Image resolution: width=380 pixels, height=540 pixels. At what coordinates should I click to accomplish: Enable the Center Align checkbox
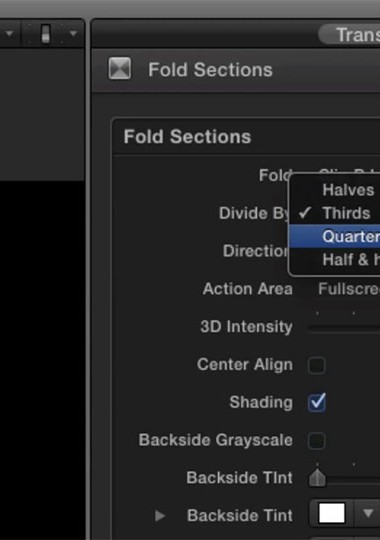pos(317,365)
